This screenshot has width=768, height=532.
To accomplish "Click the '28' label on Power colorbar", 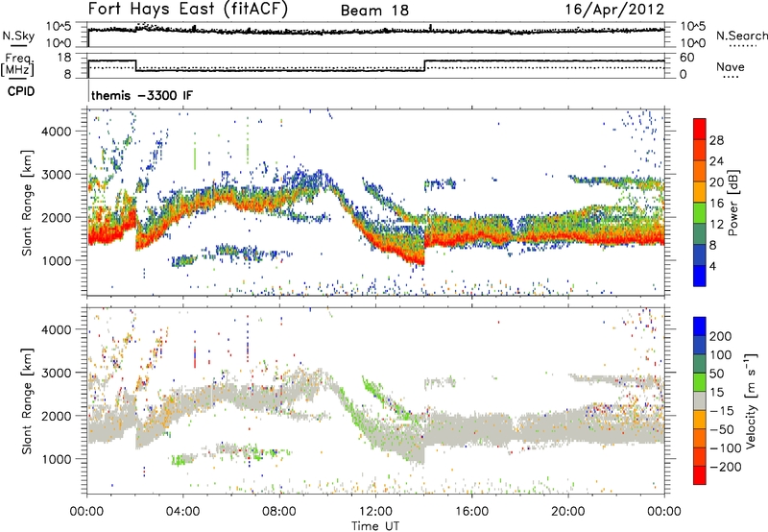I will pyautogui.click(x=716, y=140).
